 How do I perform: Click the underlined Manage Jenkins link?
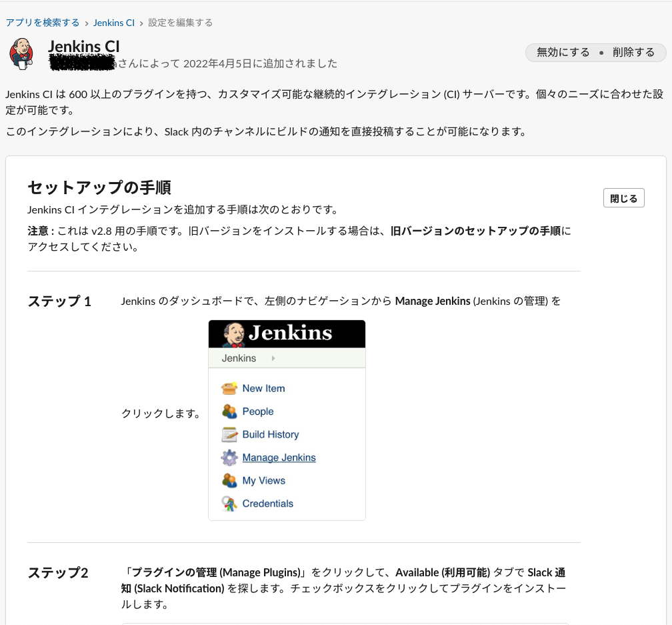(x=278, y=458)
